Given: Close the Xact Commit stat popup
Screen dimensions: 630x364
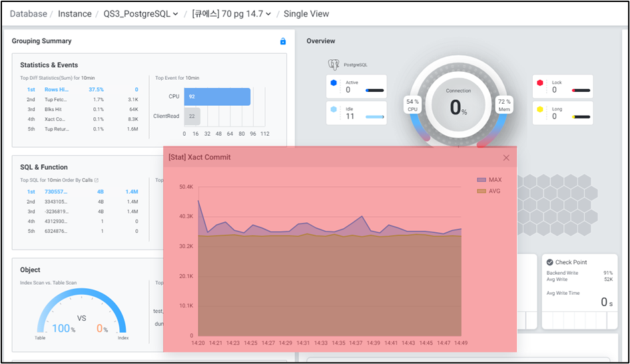Looking at the screenshot, I should 506,158.
